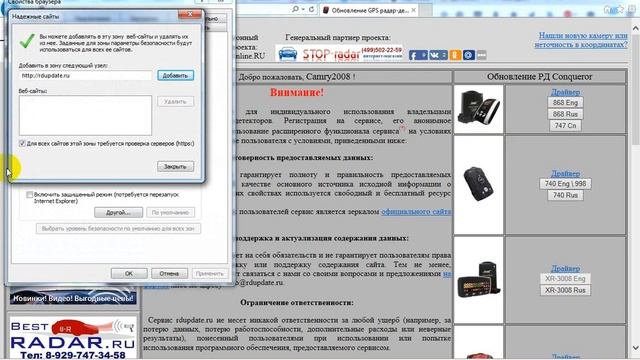
Task: Click the 740 Rus button
Action: pyautogui.click(x=565, y=195)
